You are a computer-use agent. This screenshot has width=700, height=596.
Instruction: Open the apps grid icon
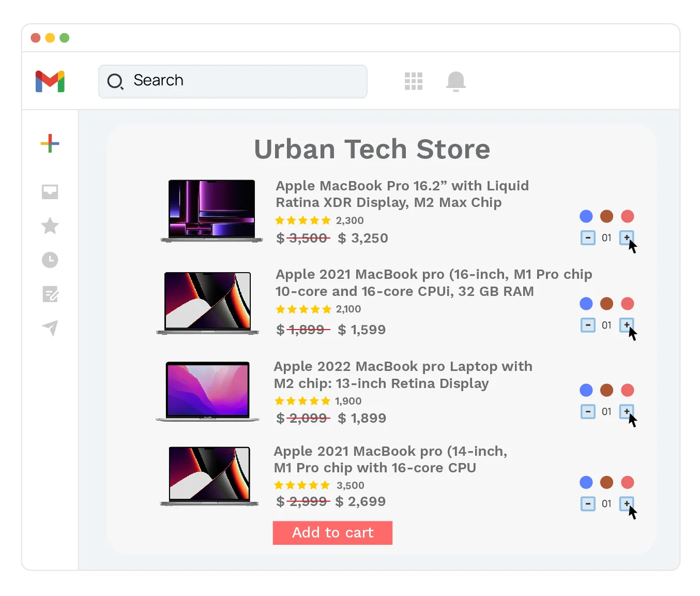414,81
